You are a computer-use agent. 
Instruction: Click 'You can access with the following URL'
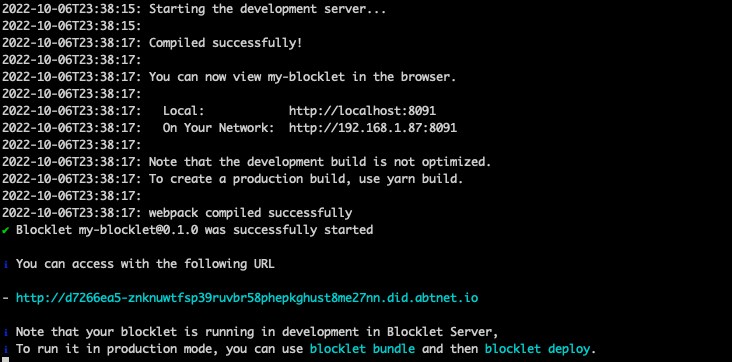[145, 264]
